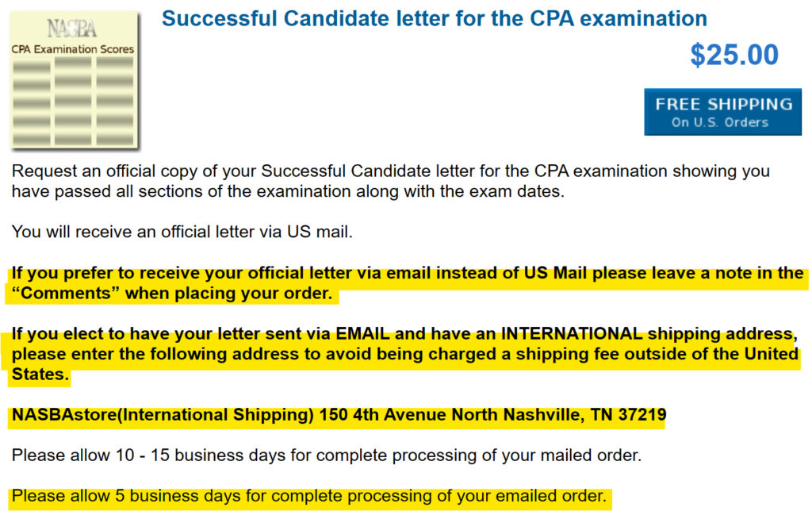Click the $25.00 price

click(734, 55)
